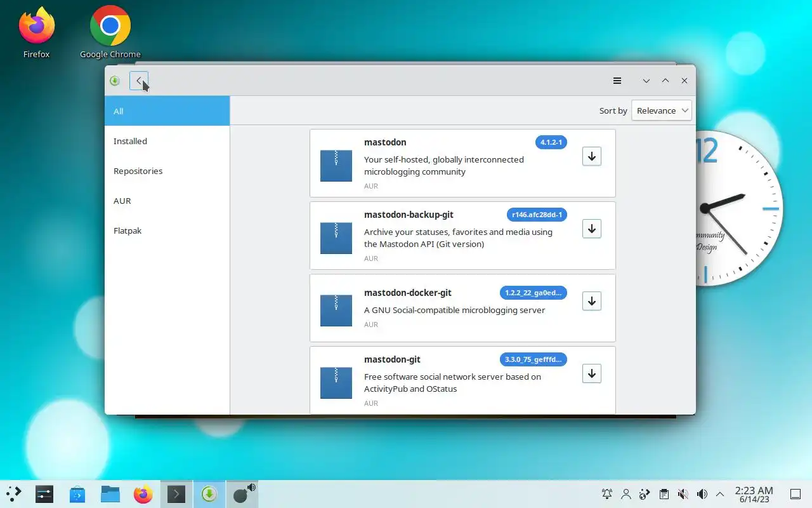Open the Discover store icon in the taskbar
The height and width of the screenshot is (508, 812).
click(77, 494)
